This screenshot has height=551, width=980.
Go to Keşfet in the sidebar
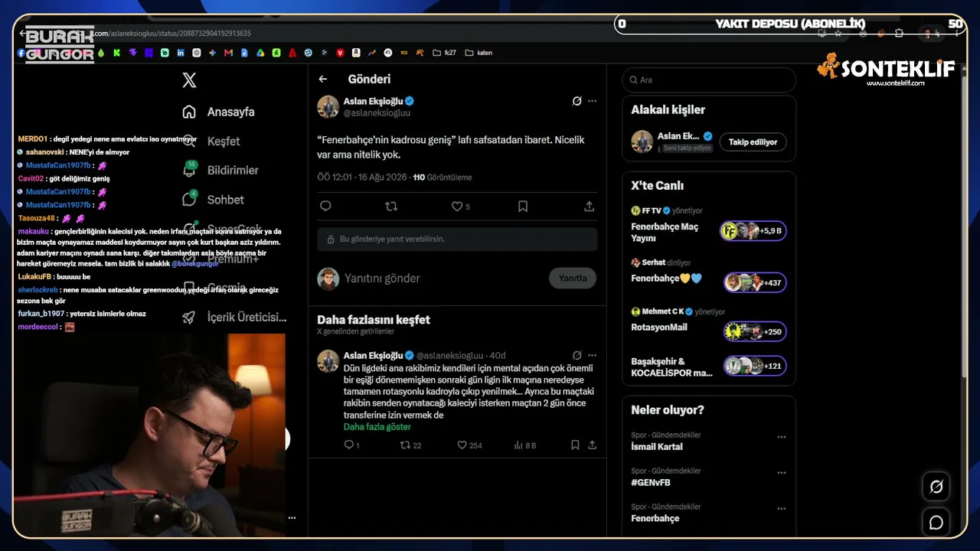pyautogui.click(x=223, y=141)
